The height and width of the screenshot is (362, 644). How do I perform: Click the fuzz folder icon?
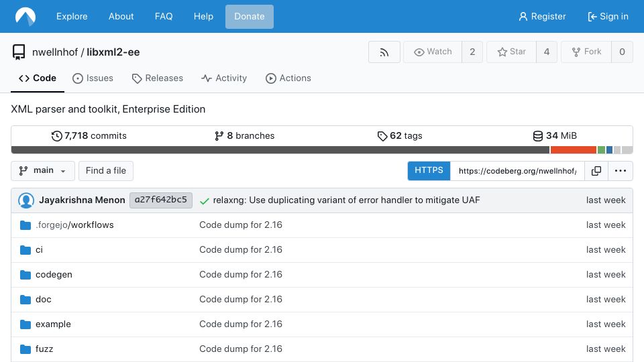click(x=25, y=349)
